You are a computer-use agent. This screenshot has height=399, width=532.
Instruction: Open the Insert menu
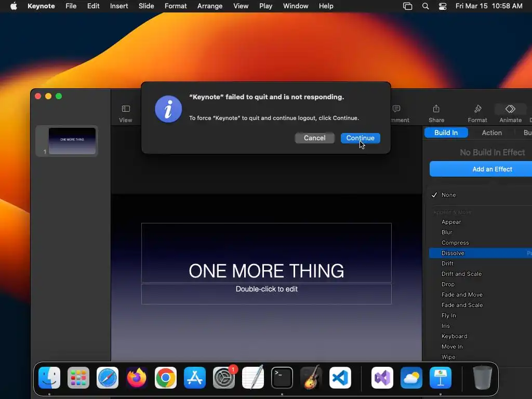[119, 6]
